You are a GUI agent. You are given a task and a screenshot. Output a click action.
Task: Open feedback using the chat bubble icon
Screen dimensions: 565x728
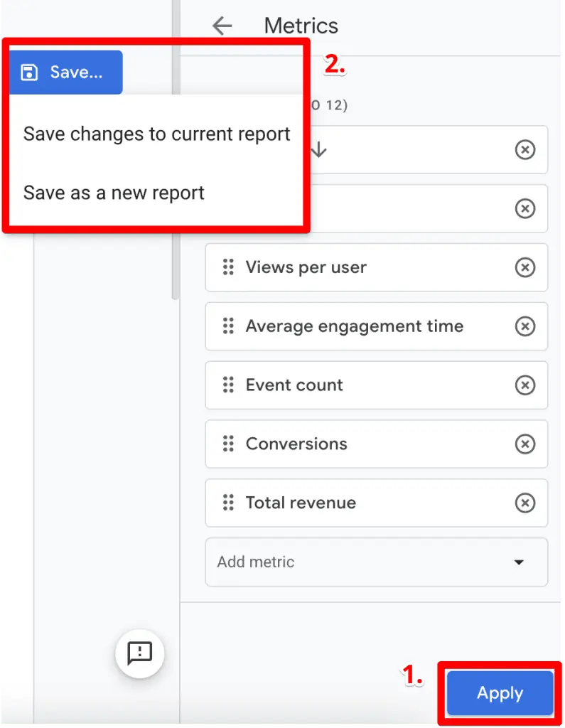point(139,653)
